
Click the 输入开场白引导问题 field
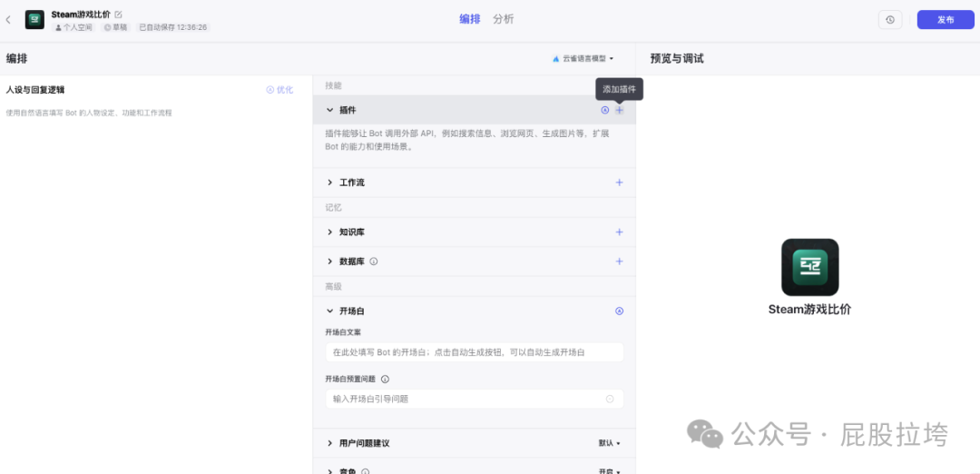(475, 399)
